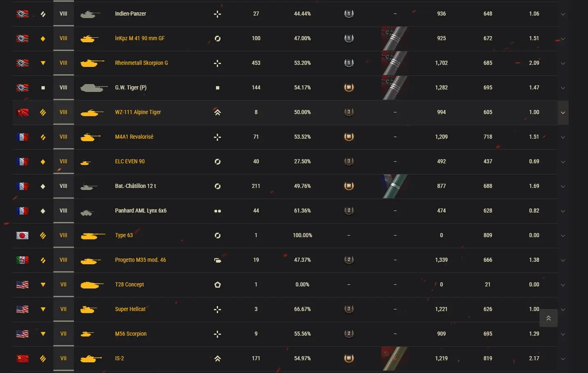
Task: Click the Italian flag on Progetto row
Action: (22, 260)
